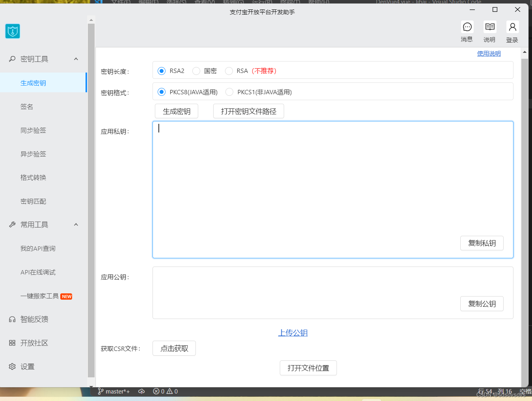Select the RSA (不推荐) option
This screenshot has width=532, height=401.
tap(229, 71)
